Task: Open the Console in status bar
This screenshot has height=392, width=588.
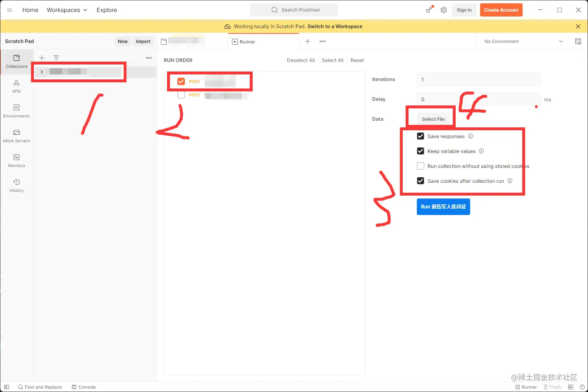Action: click(x=84, y=387)
